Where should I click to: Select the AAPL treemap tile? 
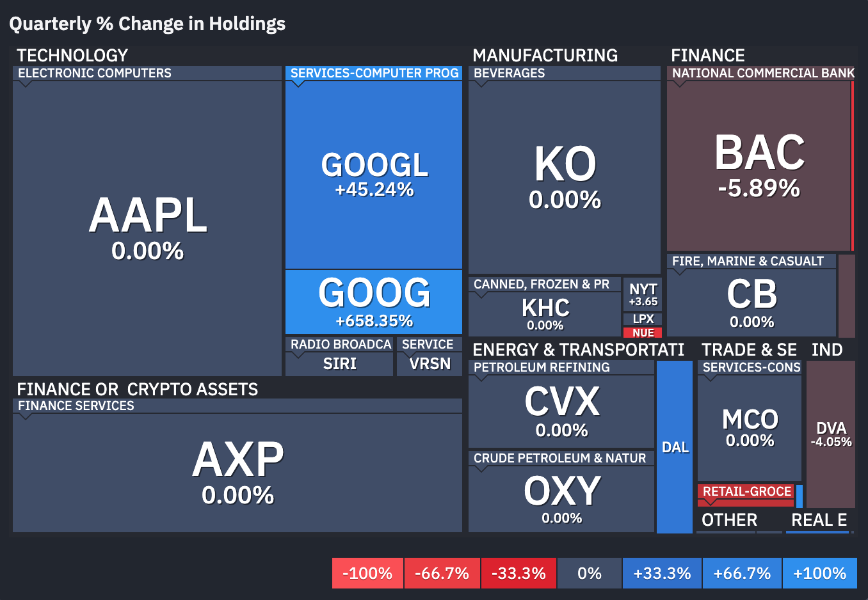147,228
